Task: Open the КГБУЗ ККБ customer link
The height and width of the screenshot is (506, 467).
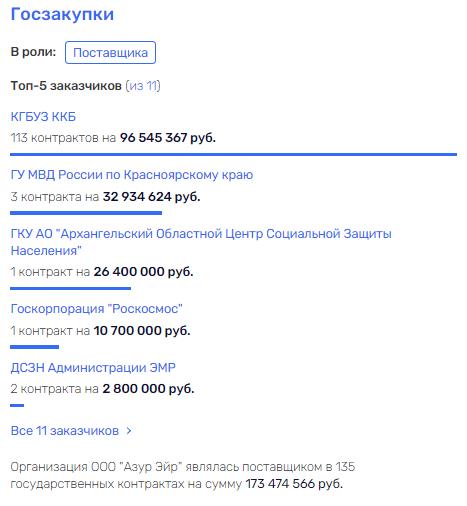Action: pyautogui.click(x=43, y=117)
